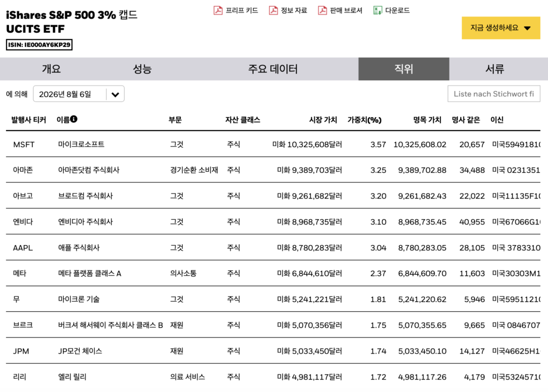Sort by 시장 가치 column header
This screenshot has width=548, height=392.
(323, 120)
